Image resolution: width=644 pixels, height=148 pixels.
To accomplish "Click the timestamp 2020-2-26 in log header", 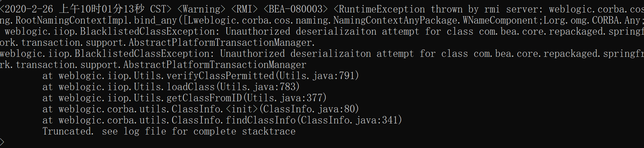I will coord(29,9).
